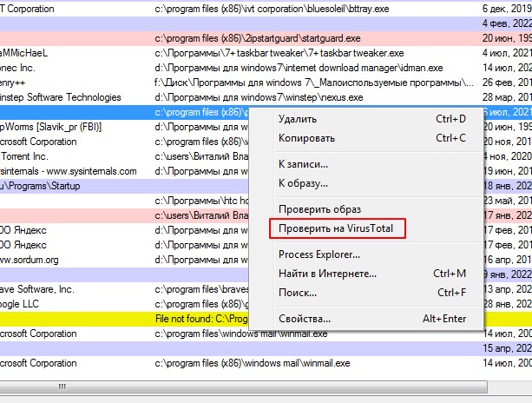Click the 13 апр date cell
The height and width of the screenshot is (403, 532).
point(508,289)
